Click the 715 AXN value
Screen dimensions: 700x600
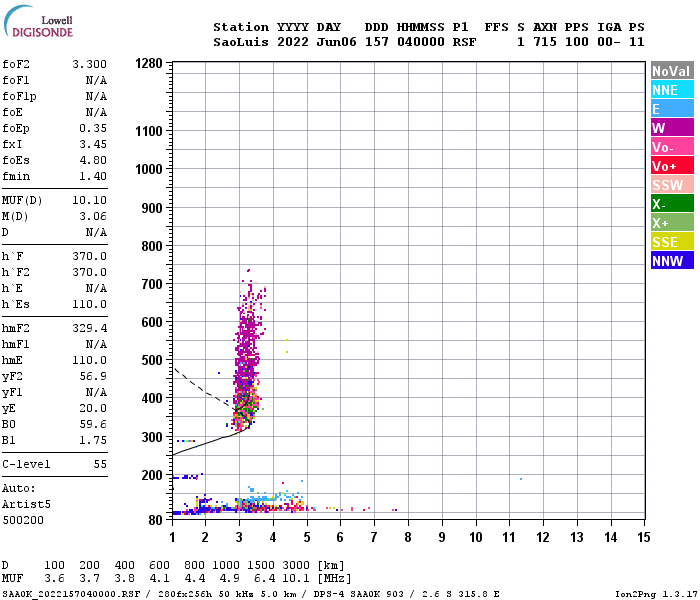(545, 42)
